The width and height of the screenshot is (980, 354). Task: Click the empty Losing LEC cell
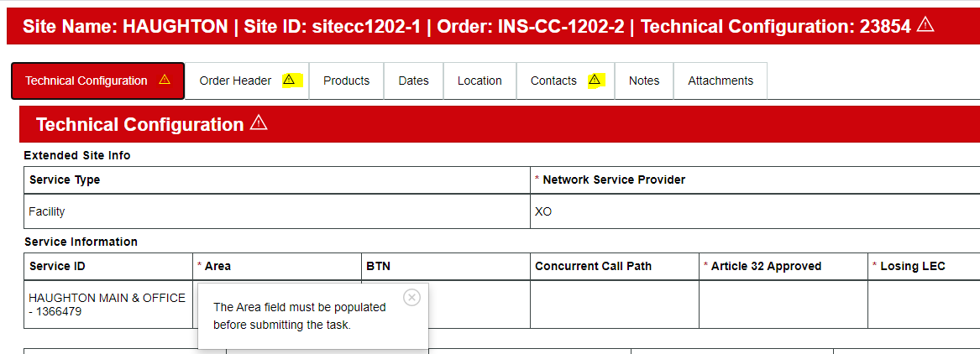click(x=924, y=304)
